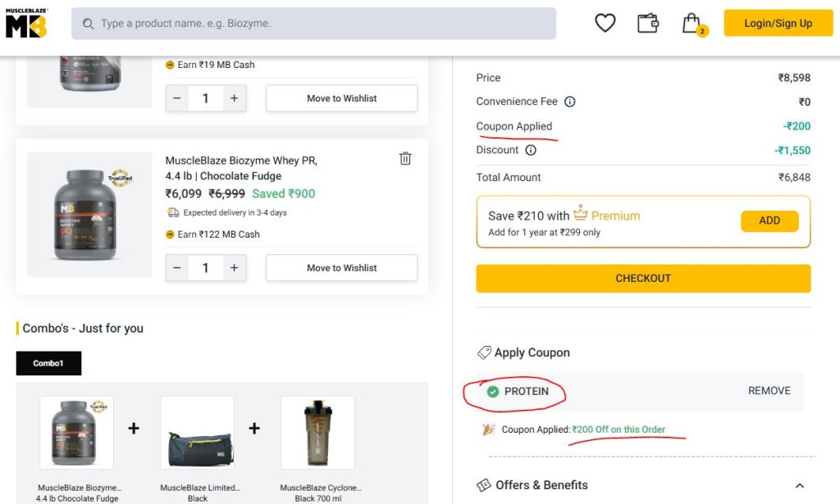Open combo MuscleBlaze Limited Black bag thumbnail

point(197,433)
